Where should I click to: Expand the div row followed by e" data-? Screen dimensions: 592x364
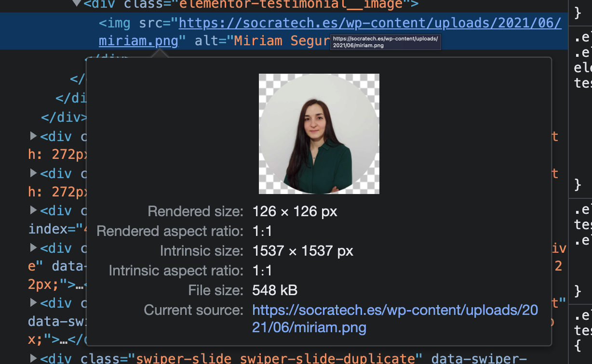[x=33, y=248]
